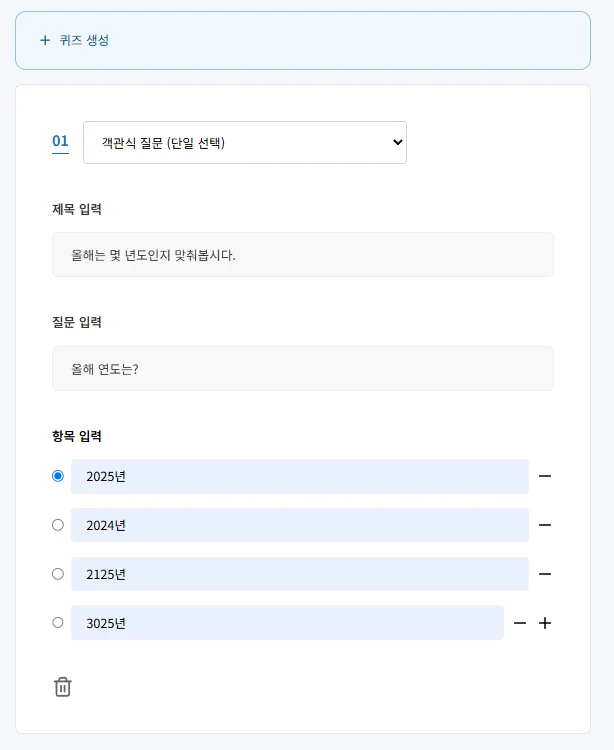Image resolution: width=614 pixels, height=750 pixels.
Task: Delete the question with the trash icon
Action: (x=63, y=687)
